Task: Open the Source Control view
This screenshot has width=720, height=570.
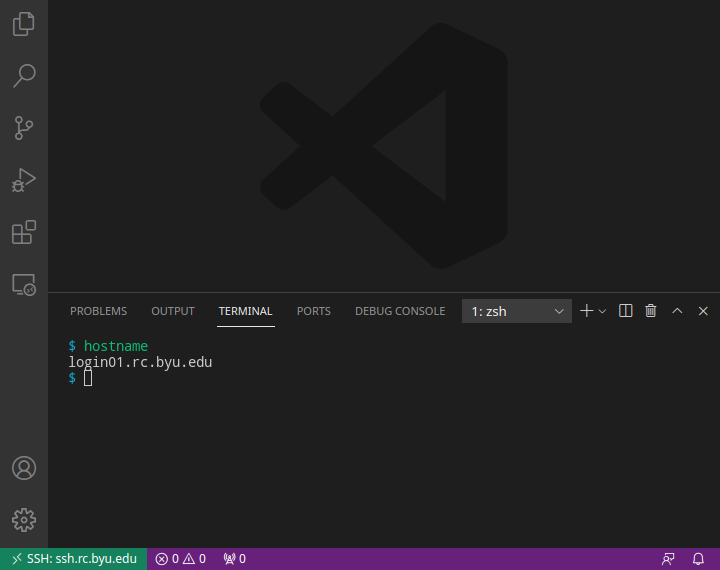Action: tap(24, 128)
